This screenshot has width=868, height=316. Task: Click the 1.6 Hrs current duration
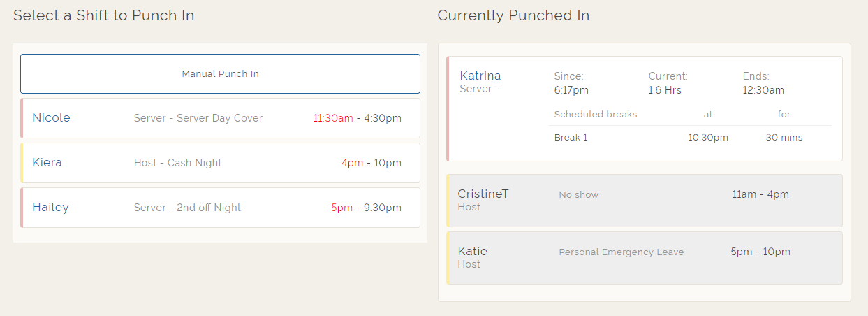point(665,90)
